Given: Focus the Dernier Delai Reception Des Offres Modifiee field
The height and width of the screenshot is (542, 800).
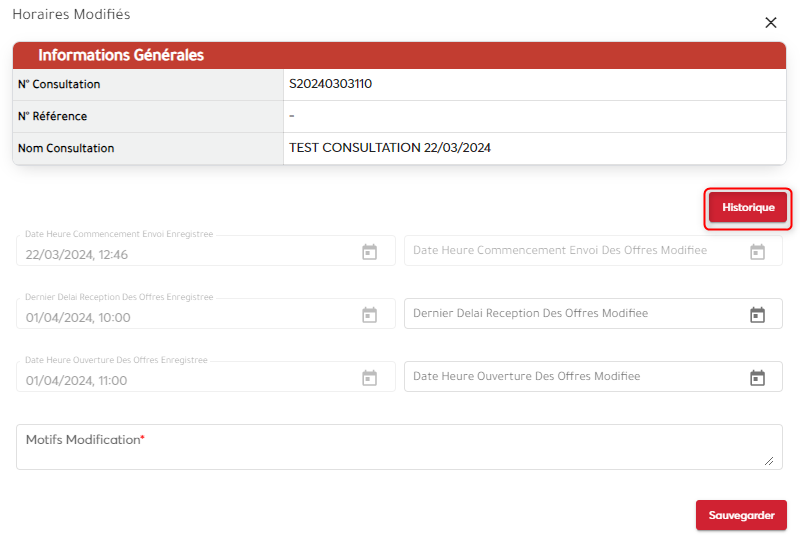Looking at the screenshot, I should (x=570, y=314).
